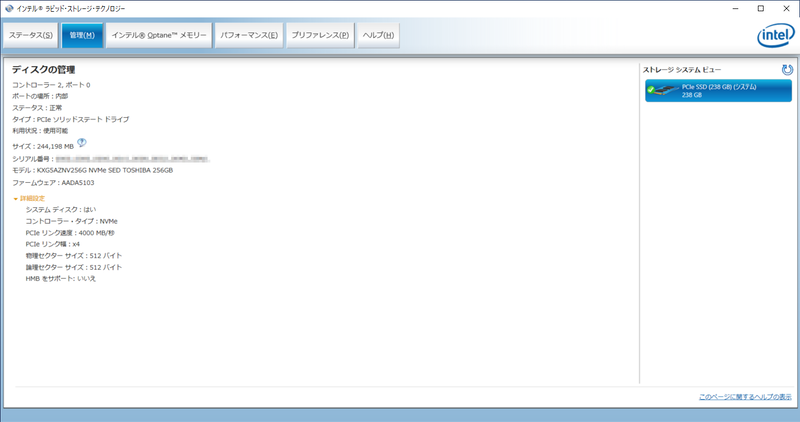Go to プリファレンス(P) tab

click(x=320, y=35)
